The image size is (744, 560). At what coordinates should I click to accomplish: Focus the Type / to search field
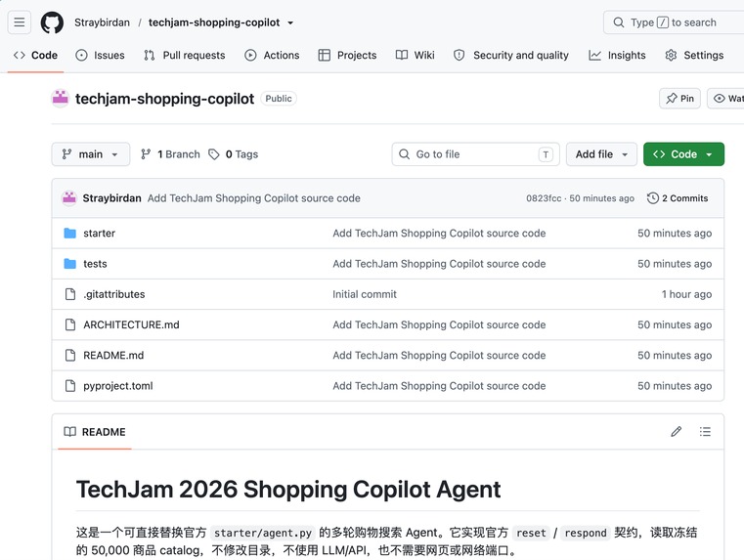coord(674,22)
